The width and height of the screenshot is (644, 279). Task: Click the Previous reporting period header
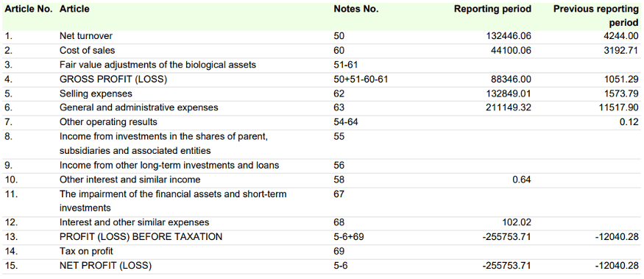pos(596,15)
